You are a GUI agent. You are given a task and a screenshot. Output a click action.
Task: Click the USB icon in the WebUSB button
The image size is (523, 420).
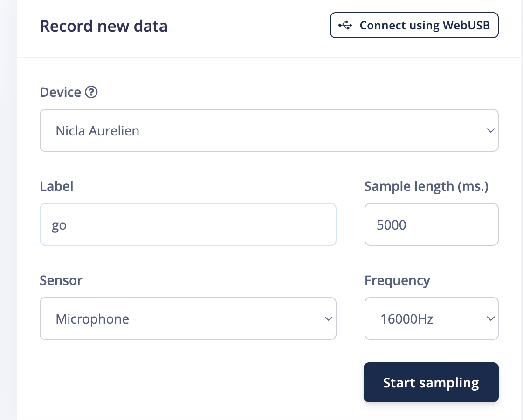345,25
